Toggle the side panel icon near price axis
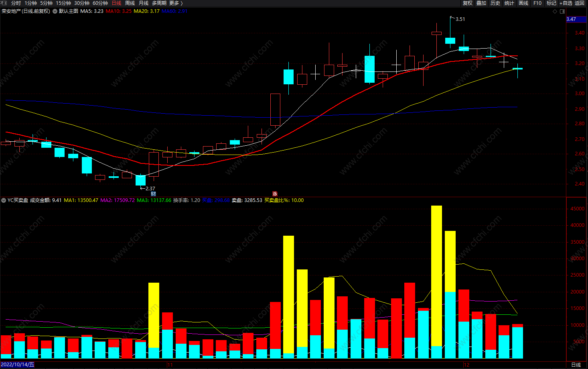Screen dimensions: 588x369 pyautogui.click(x=562, y=11)
